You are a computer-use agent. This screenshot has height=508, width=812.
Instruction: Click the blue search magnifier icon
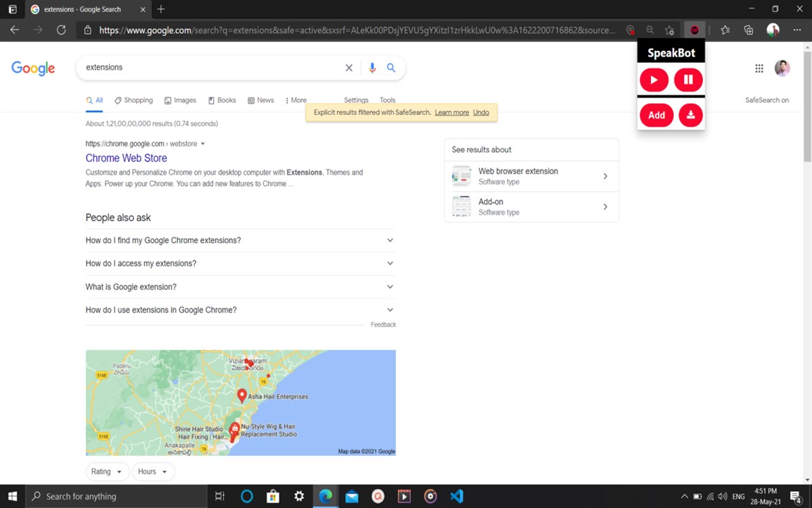pos(391,68)
